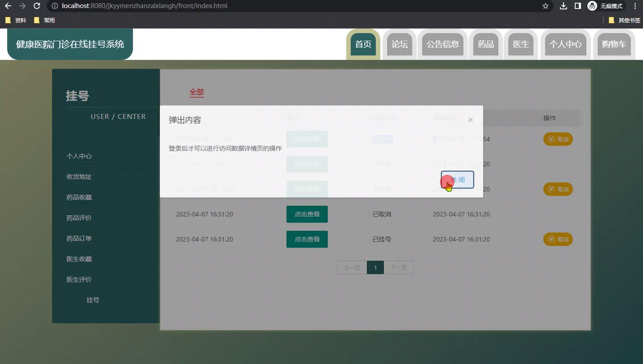The image size is (643, 364).
Task: Open the 购物车 navigation tab
Action: [614, 44]
